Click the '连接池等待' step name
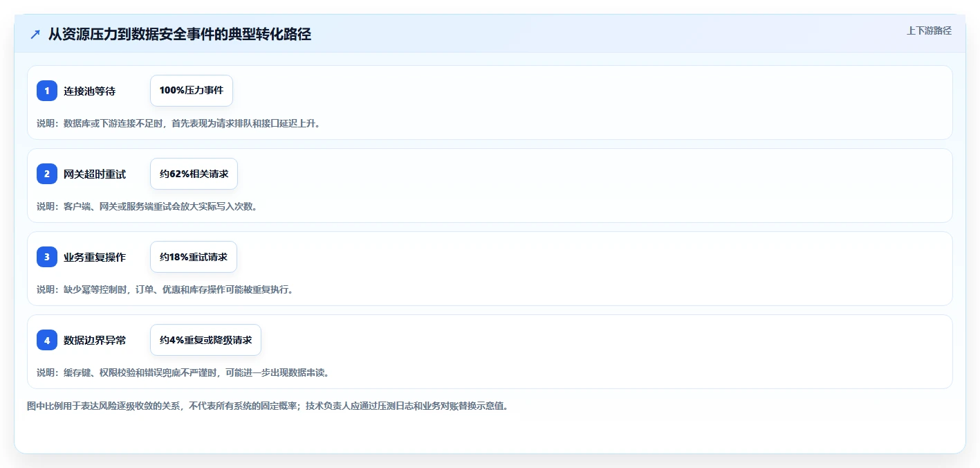This screenshot has height=468, width=980. click(90, 91)
